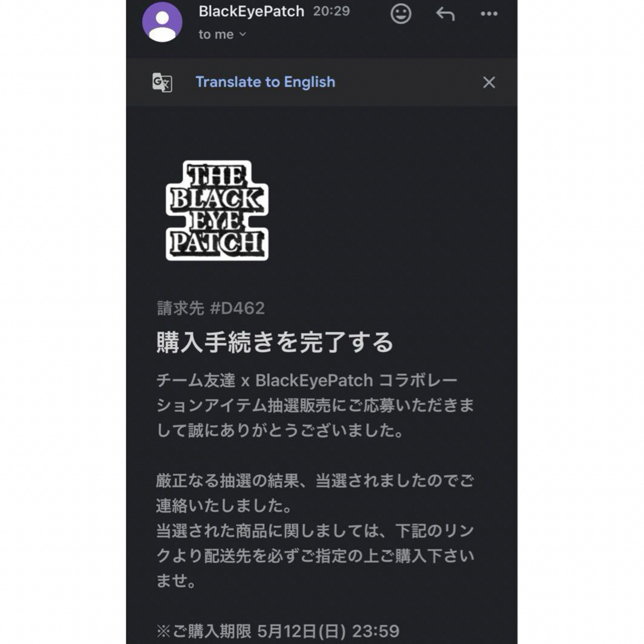Viewport: 644px width, 644px height.
Task: Tap the Google Translate icon in banner
Action: pos(162,82)
